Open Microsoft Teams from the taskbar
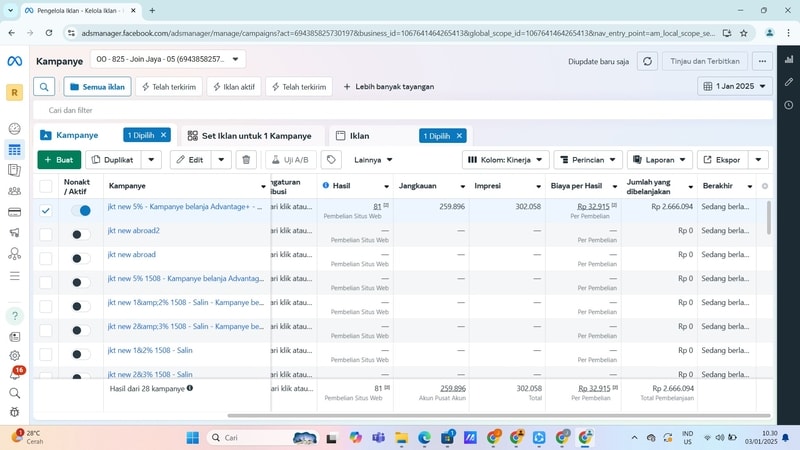Viewport: 800px width, 450px height. coord(379,438)
